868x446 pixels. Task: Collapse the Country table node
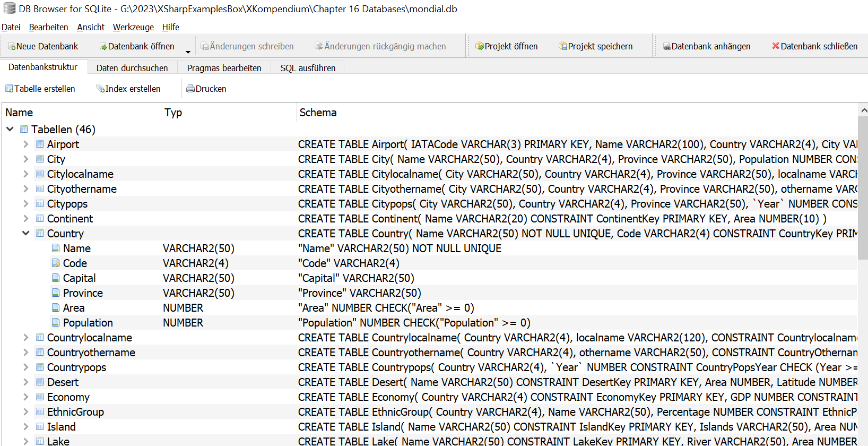pyautogui.click(x=25, y=233)
